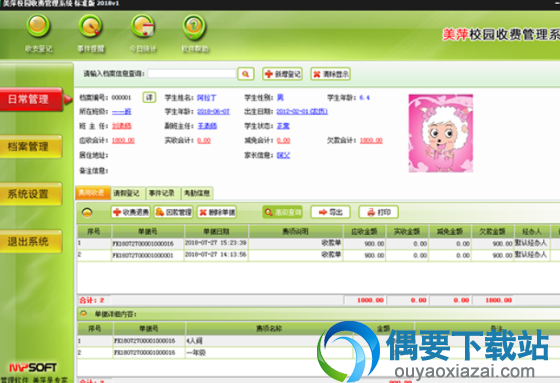Image resolution: width=560 pixels, height=383 pixels.
Task: Click the 2018-06-07 date link
Action: pos(213,112)
